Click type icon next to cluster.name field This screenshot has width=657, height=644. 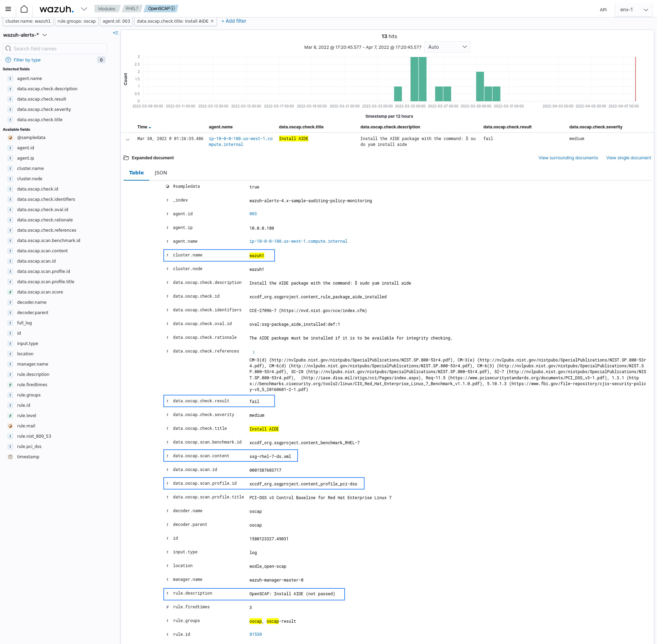pos(10,169)
